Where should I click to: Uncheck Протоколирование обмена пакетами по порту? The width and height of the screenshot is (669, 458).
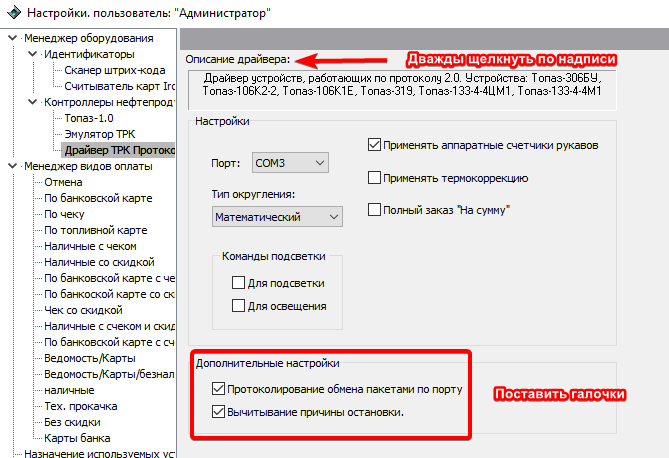[219, 389]
